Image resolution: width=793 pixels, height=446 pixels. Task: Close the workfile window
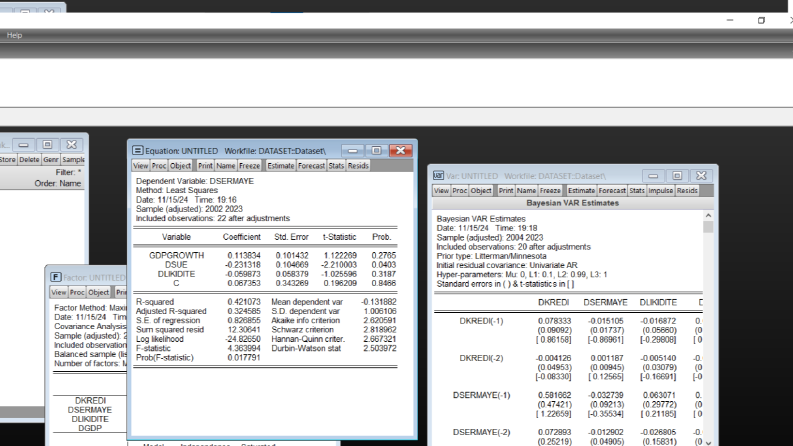[71, 145]
